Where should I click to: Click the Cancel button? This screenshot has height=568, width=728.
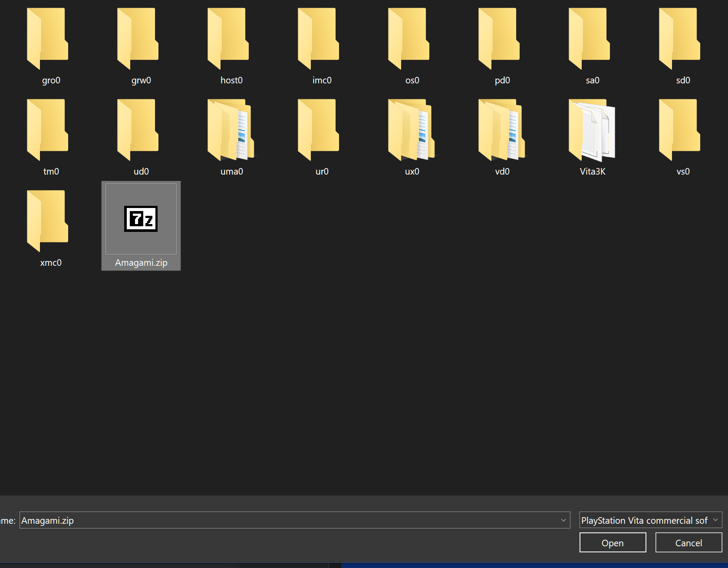(688, 543)
